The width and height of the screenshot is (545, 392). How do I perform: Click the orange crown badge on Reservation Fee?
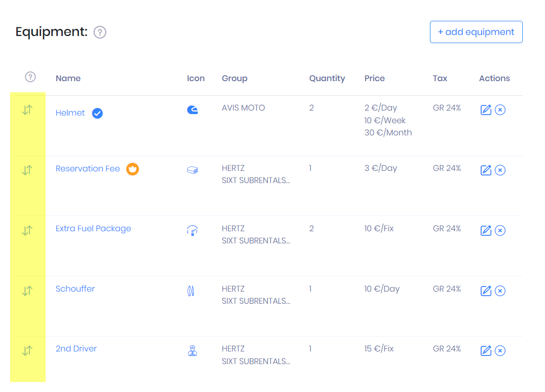pos(132,169)
